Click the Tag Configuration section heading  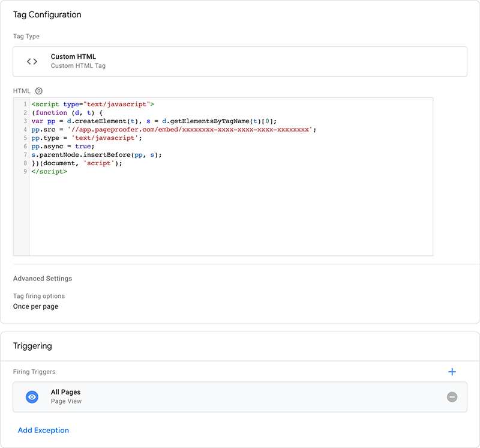(47, 14)
